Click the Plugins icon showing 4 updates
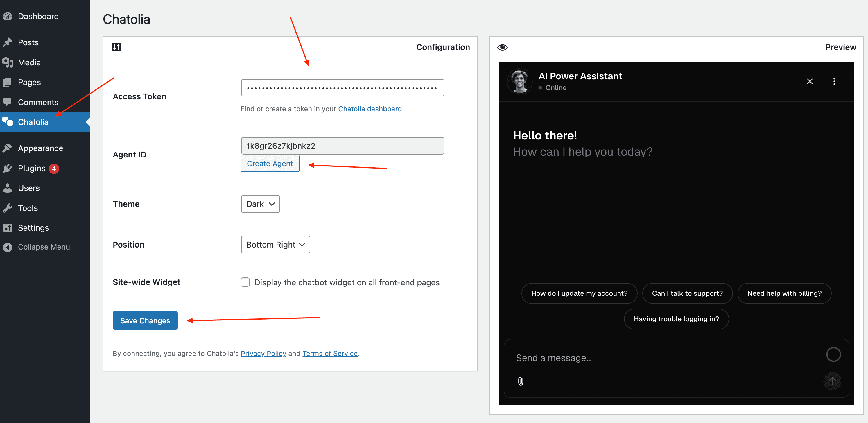The width and height of the screenshot is (868, 423). pos(8,168)
